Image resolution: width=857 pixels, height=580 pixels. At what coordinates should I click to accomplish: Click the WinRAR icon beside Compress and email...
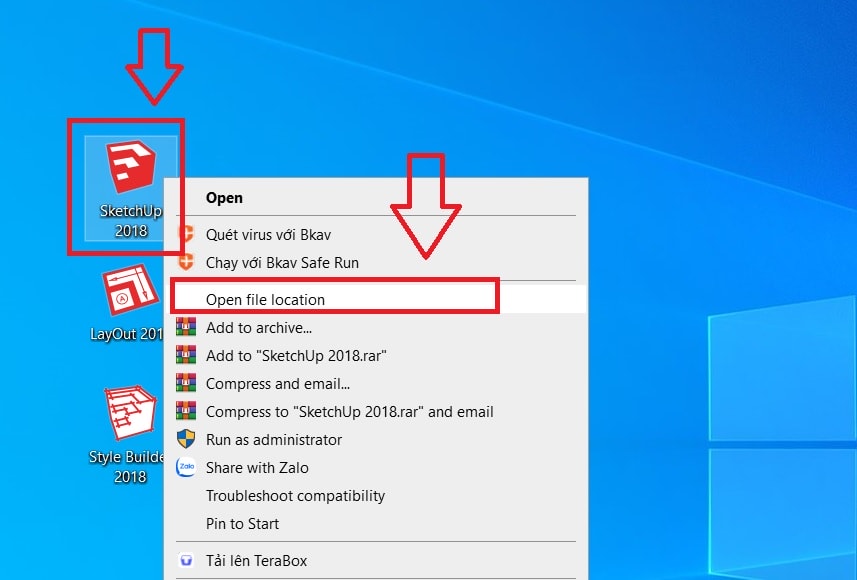(x=186, y=383)
